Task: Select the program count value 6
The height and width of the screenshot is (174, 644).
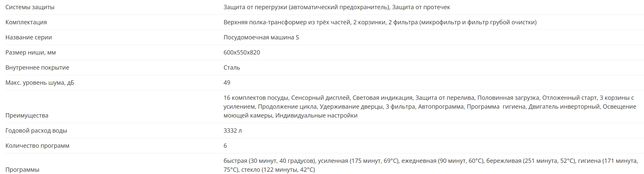Action: [225, 146]
